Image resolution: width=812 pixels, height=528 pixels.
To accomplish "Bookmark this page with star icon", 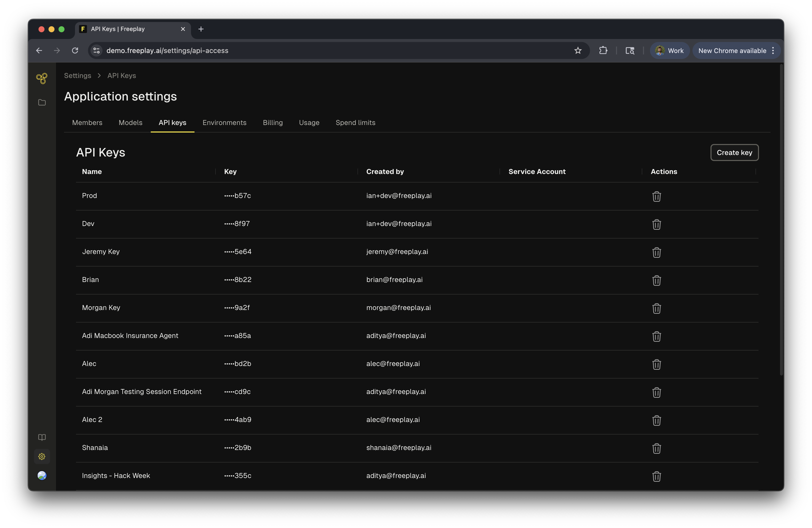I will click(577, 50).
